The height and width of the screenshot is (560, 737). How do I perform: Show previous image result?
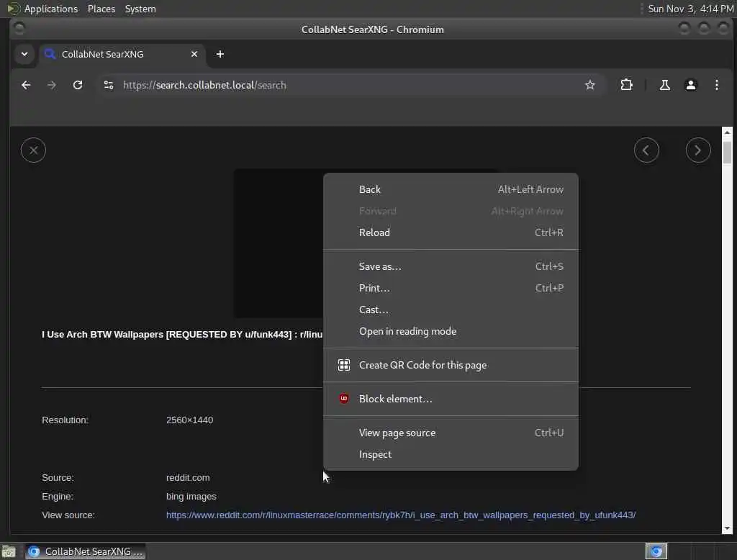[x=646, y=150]
